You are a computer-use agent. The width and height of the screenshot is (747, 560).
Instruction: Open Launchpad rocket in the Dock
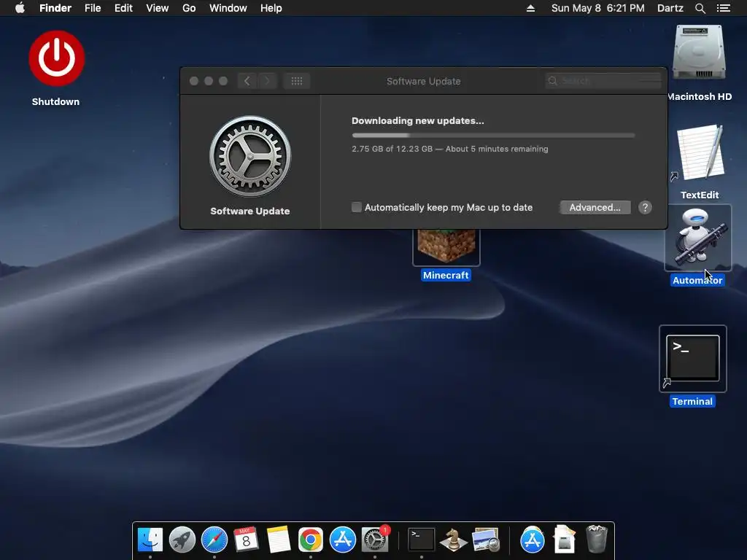[182, 540]
